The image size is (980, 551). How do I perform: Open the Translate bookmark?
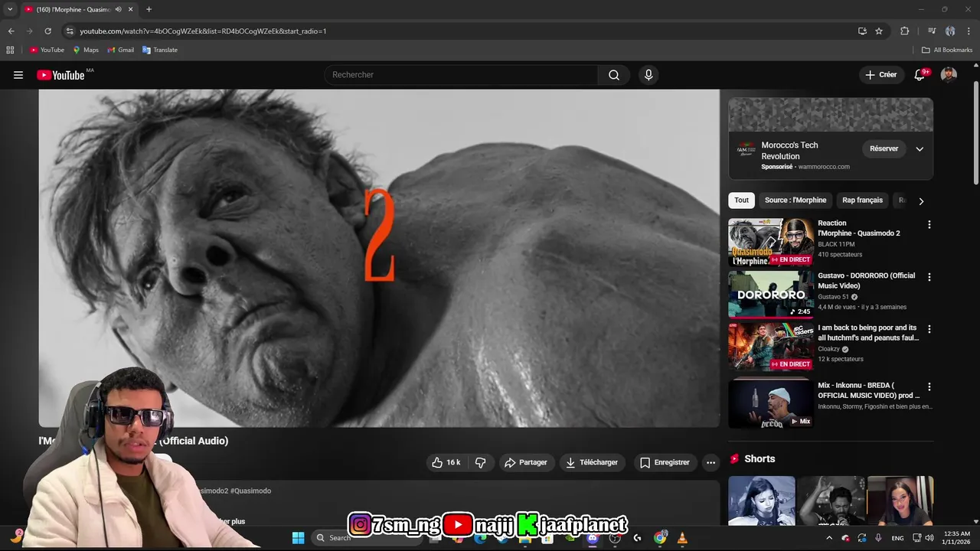160,50
